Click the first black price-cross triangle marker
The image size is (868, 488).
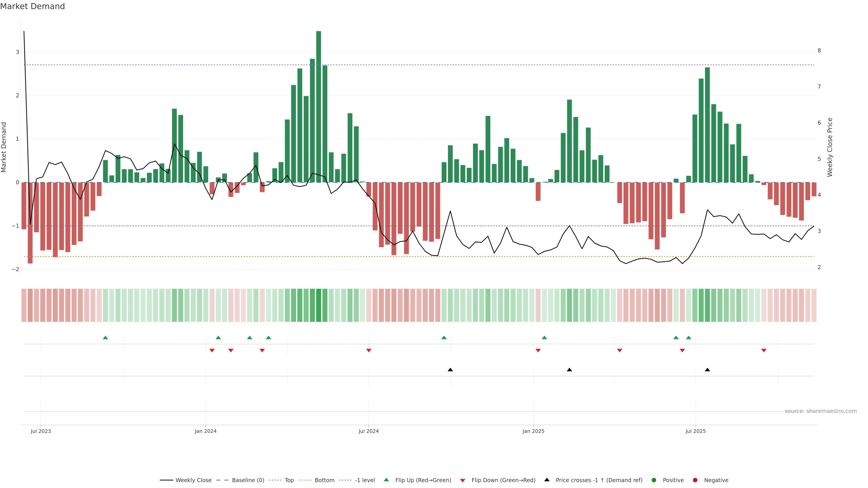click(450, 370)
